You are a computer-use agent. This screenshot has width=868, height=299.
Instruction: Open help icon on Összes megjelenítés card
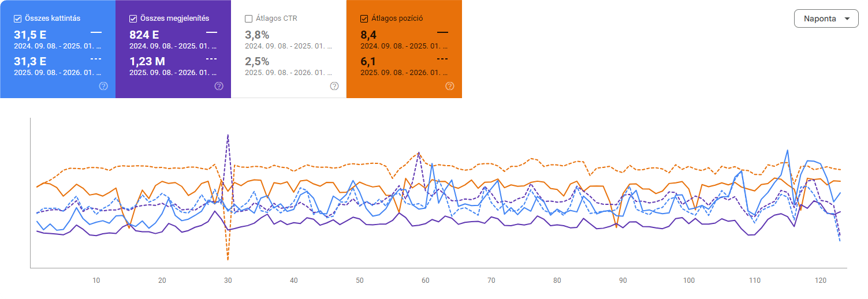(x=219, y=86)
